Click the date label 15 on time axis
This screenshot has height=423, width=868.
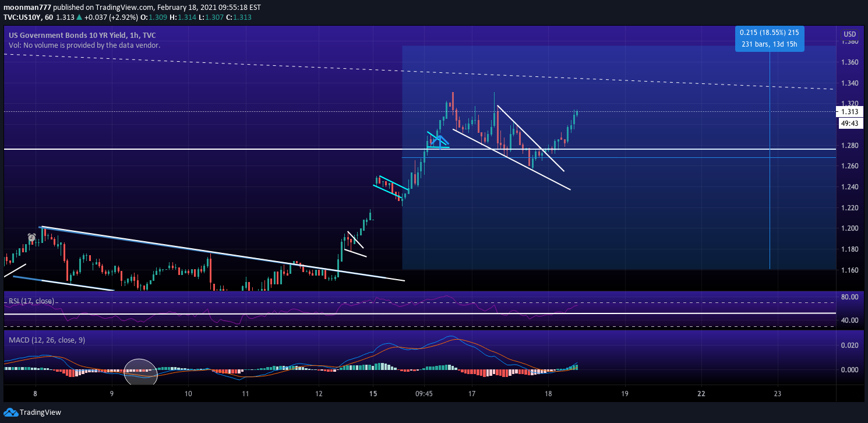click(373, 394)
